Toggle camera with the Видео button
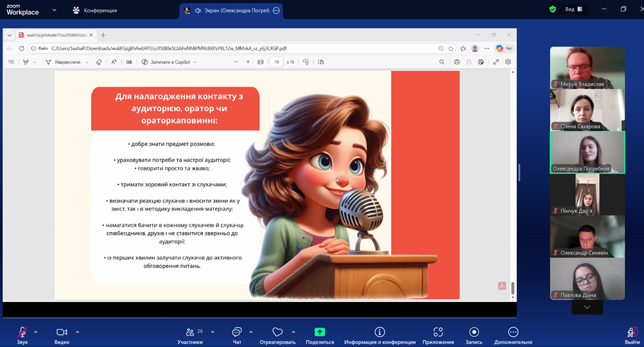 coord(62,333)
